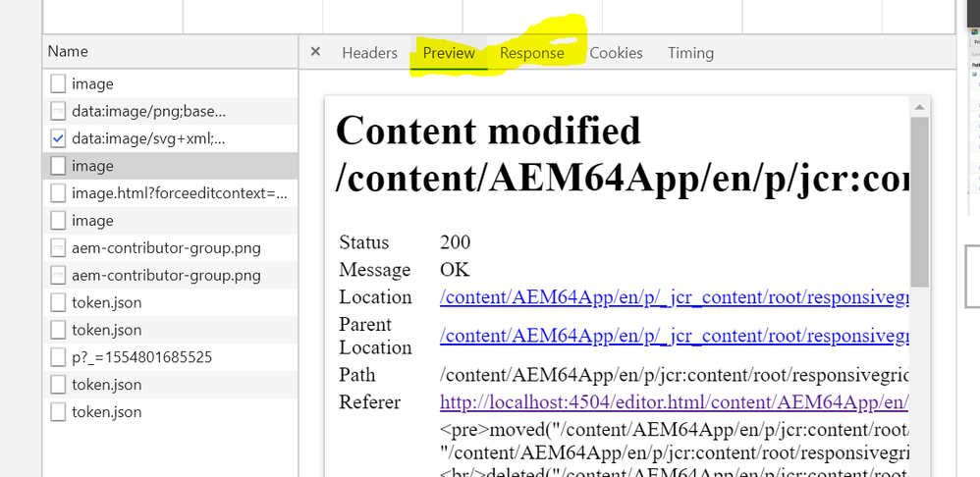Click the last token.json file icon
Screen dimensions: 980x477
[x=58, y=412]
